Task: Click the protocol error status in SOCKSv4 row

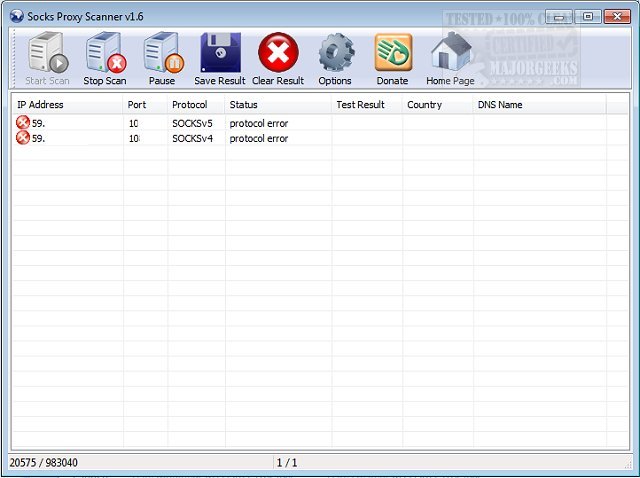Action: point(259,138)
